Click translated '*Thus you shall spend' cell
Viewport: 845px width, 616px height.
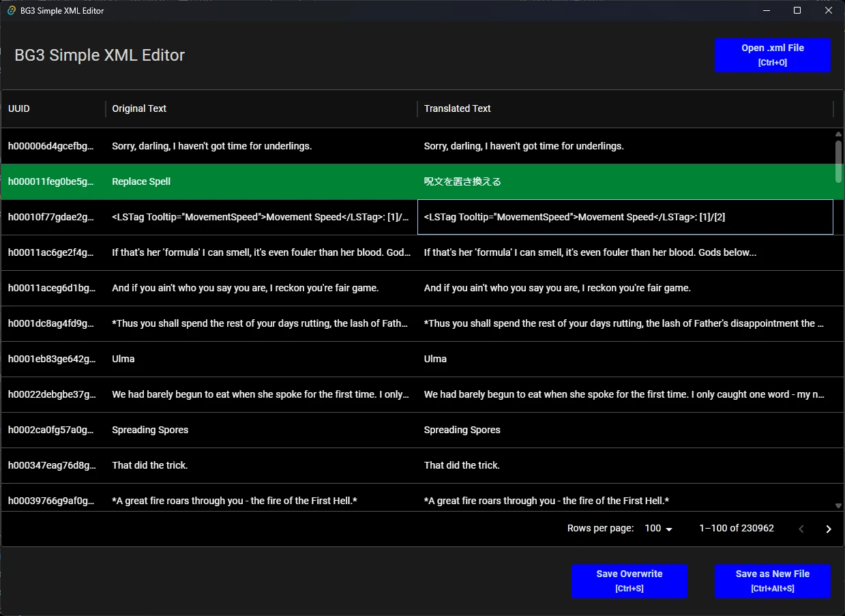(625, 323)
